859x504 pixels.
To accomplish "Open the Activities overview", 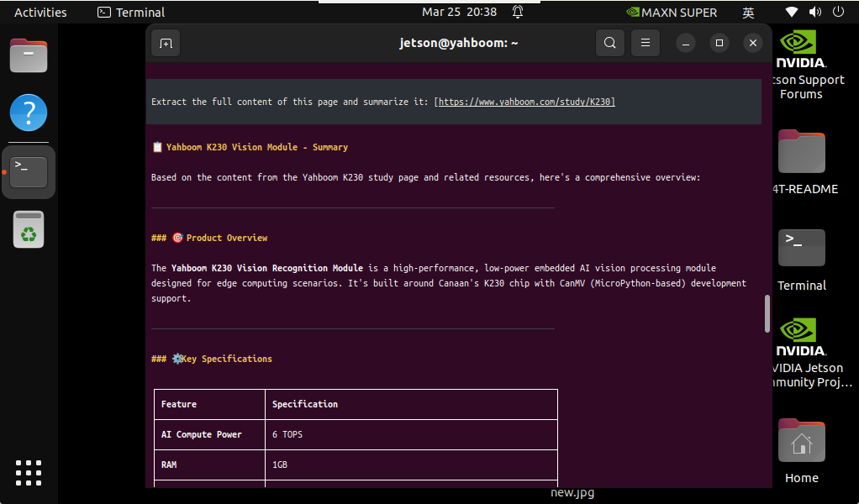I will click(x=40, y=12).
